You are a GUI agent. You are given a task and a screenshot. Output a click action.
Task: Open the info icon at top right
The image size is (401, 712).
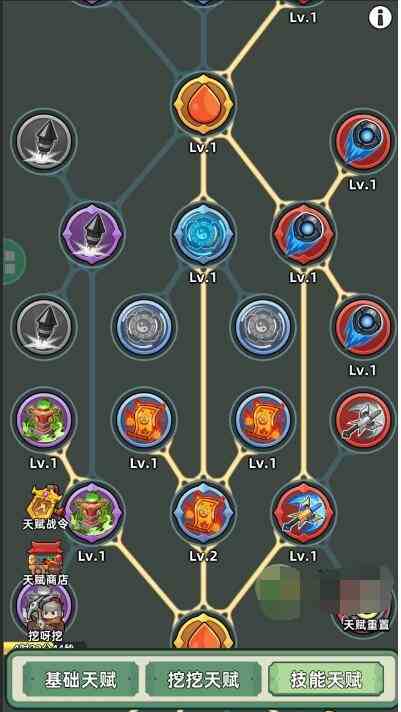pyautogui.click(x=380, y=18)
